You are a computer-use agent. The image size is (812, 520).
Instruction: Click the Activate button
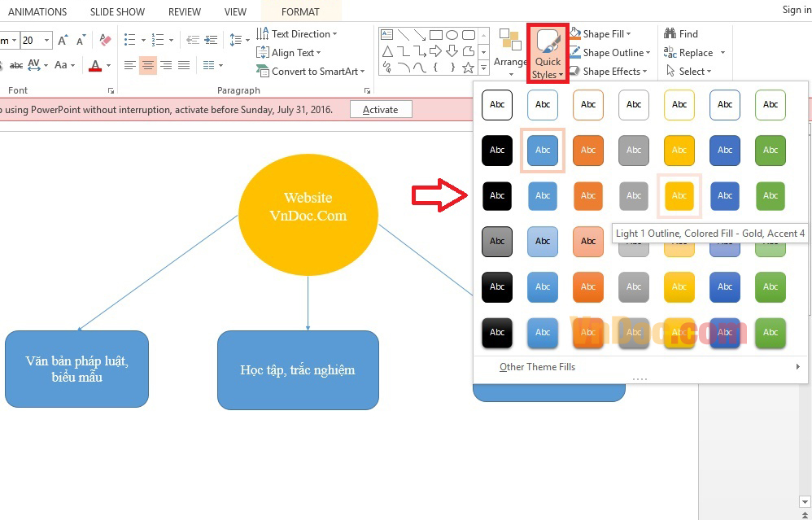coord(381,108)
